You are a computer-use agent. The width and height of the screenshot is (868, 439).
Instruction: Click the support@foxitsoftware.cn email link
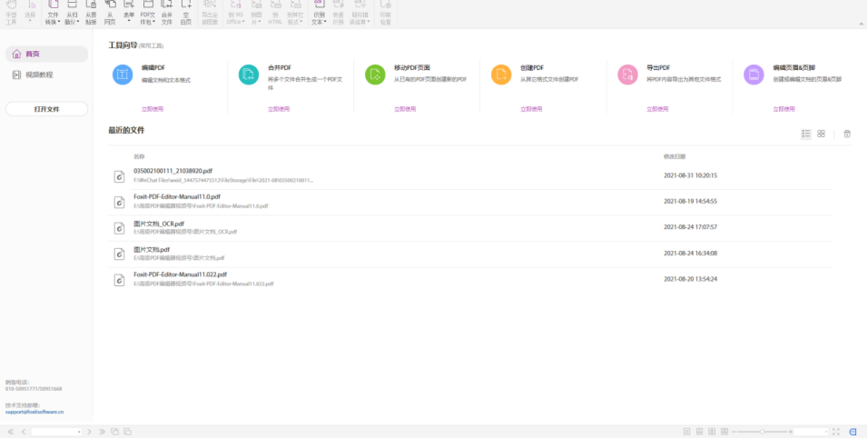pos(35,412)
